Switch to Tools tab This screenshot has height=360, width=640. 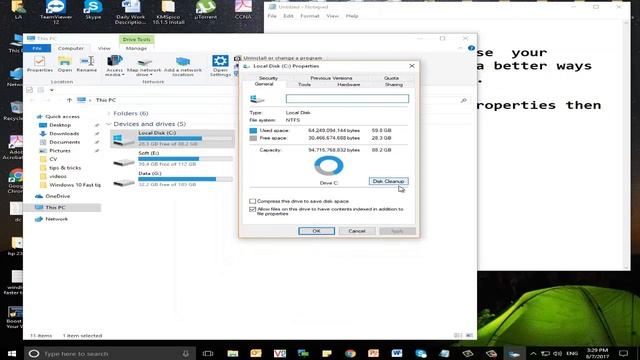coord(304,84)
